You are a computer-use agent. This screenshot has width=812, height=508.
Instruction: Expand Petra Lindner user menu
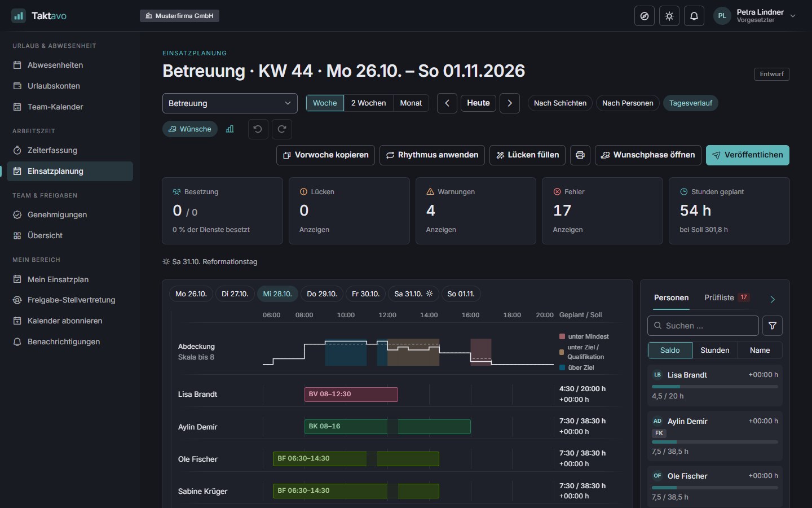tap(756, 16)
